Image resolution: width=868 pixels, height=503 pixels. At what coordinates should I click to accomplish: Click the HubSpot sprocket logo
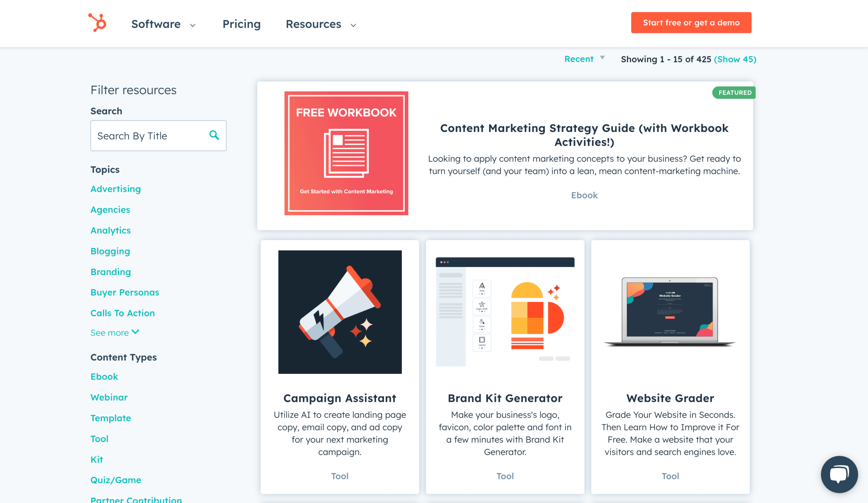coord(97,23)
